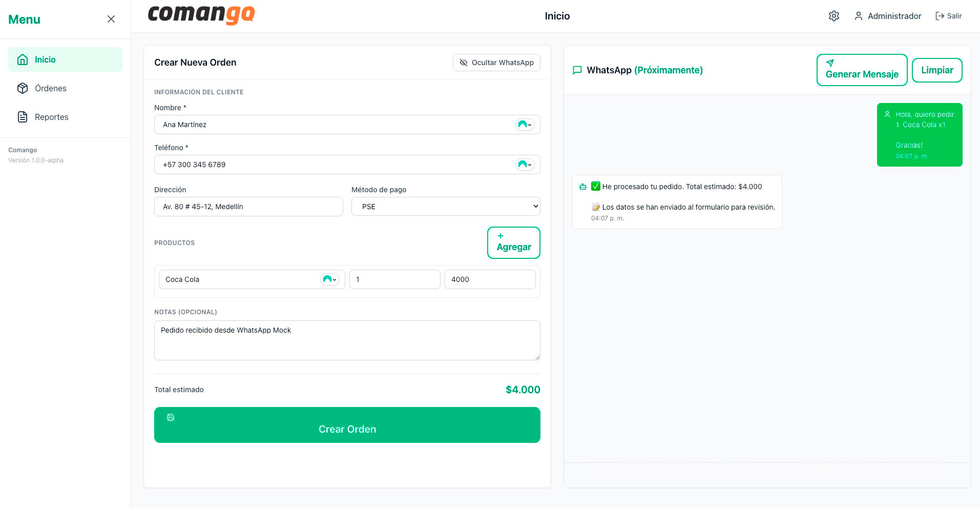Click the Salir logout icon
The image size is (980, 508).
pos(940,16)
